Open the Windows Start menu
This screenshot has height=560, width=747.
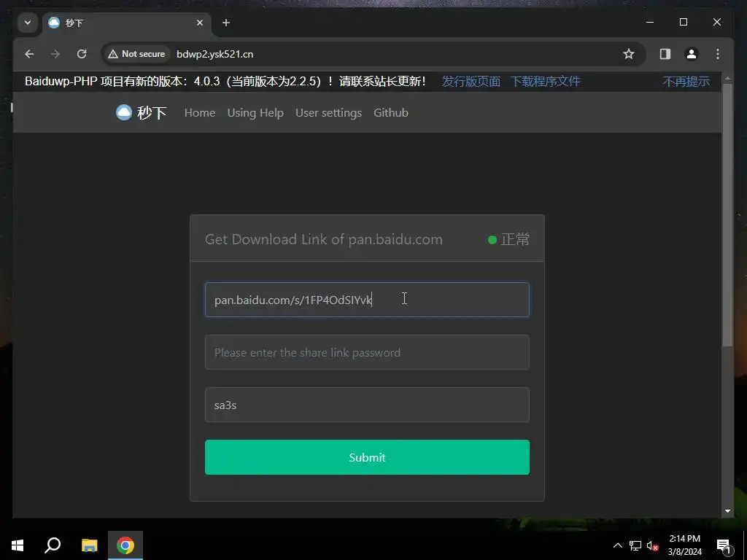[x=18, y=545]
